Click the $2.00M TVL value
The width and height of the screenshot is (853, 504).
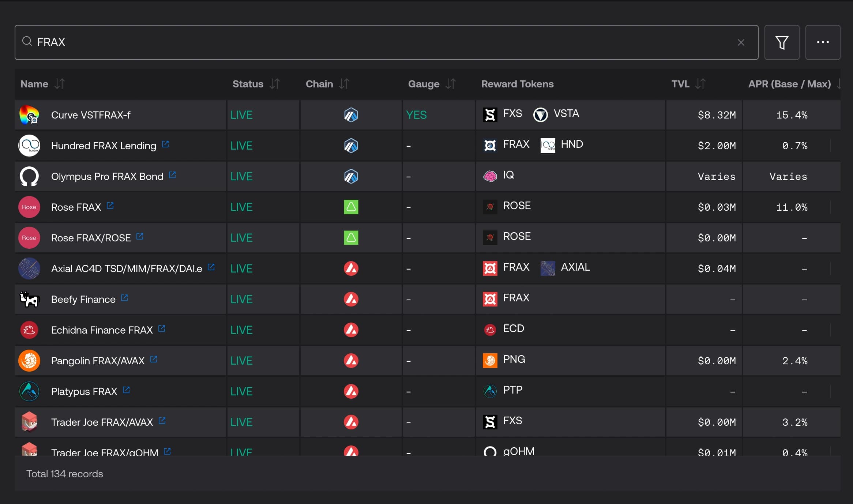[x=717, y=146]
